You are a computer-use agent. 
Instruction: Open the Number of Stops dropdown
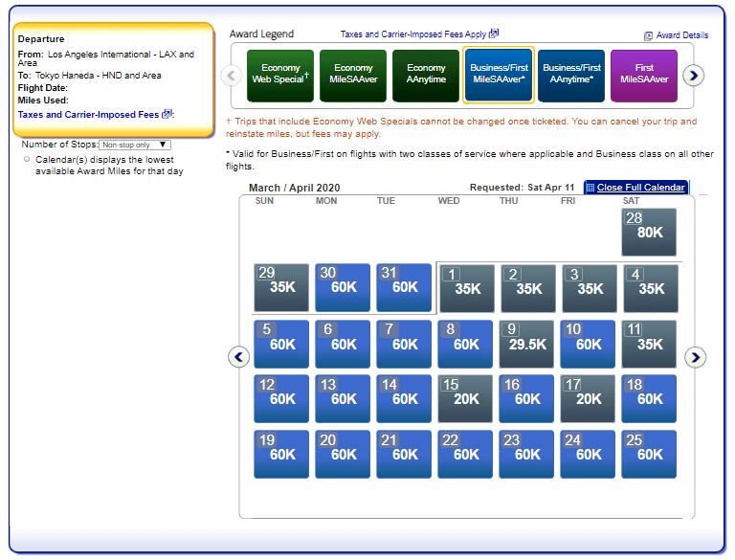[x=135, y=145]
